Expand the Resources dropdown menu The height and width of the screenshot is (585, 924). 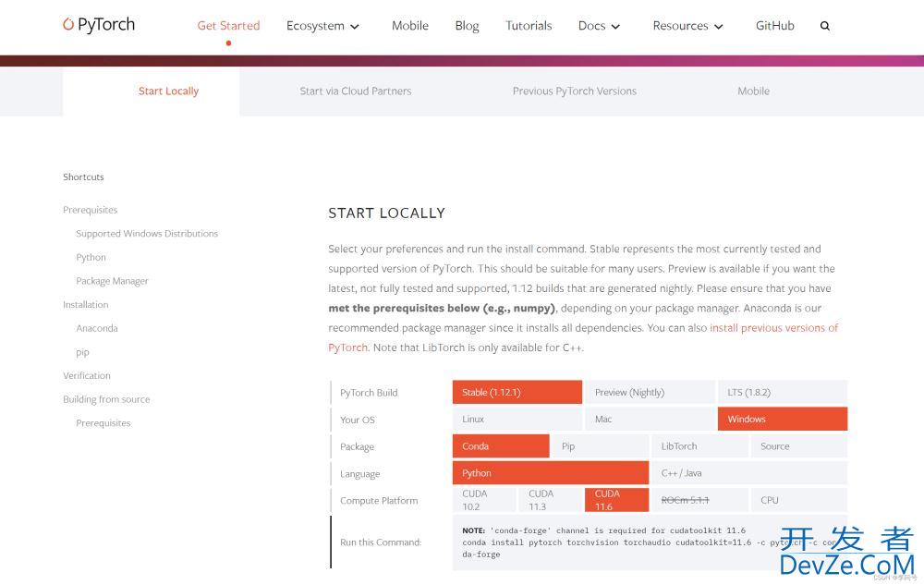[x=687, y=26]
